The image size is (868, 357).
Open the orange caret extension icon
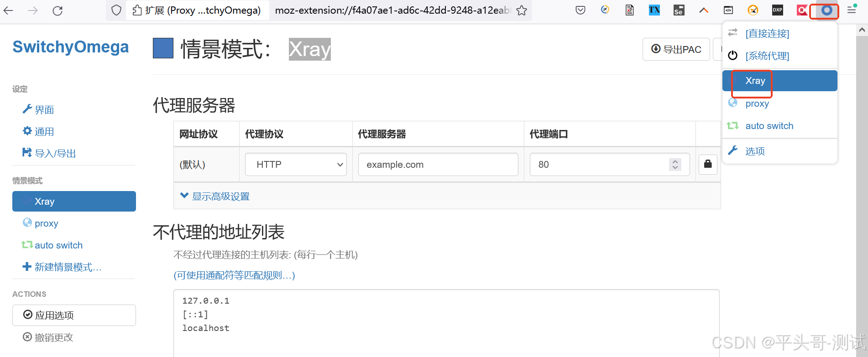704,10
